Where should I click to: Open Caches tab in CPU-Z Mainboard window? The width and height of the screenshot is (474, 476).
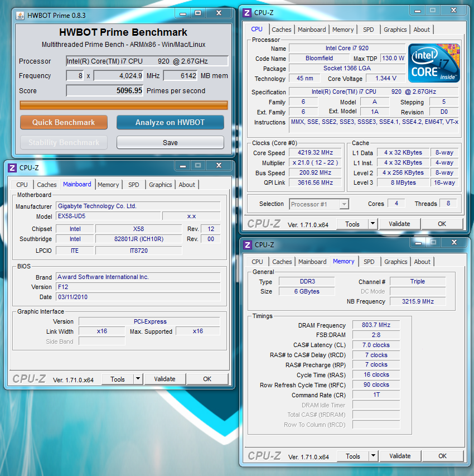point(47,185)
